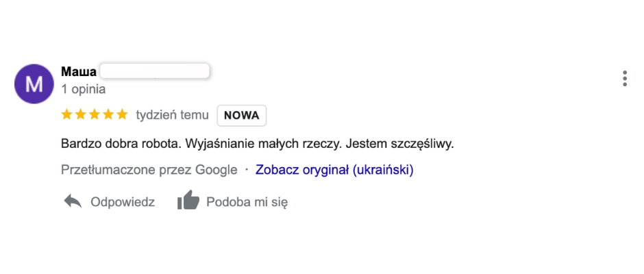Click 'Przetłumaczone przez Google' notice
Viewport: 644px width, 274px height.
149,170
